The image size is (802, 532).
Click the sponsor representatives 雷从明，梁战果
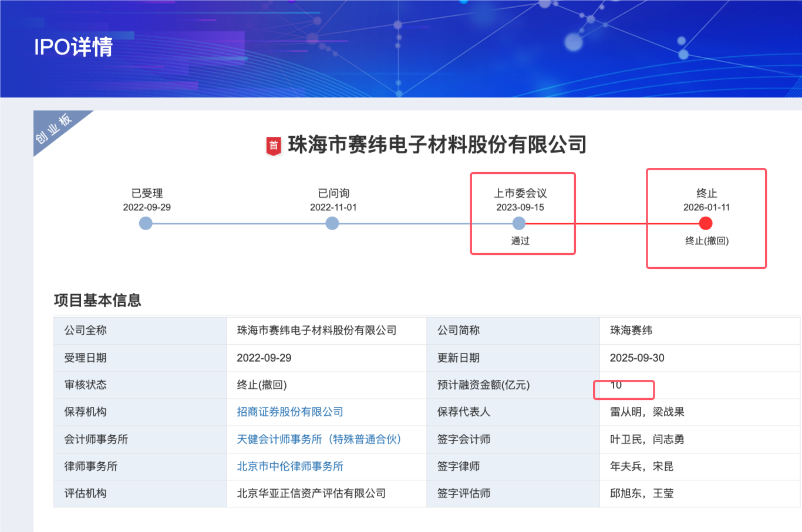[x=647, y=412]
